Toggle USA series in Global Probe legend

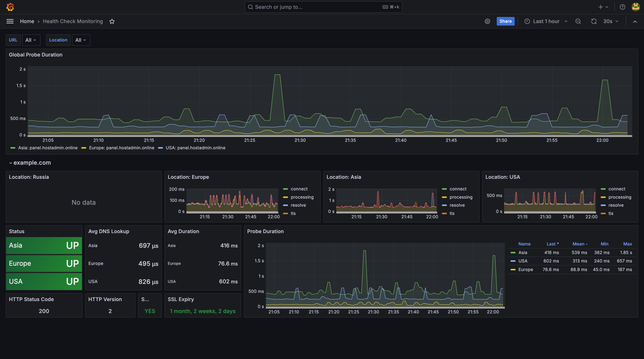(x=195, y=148)
